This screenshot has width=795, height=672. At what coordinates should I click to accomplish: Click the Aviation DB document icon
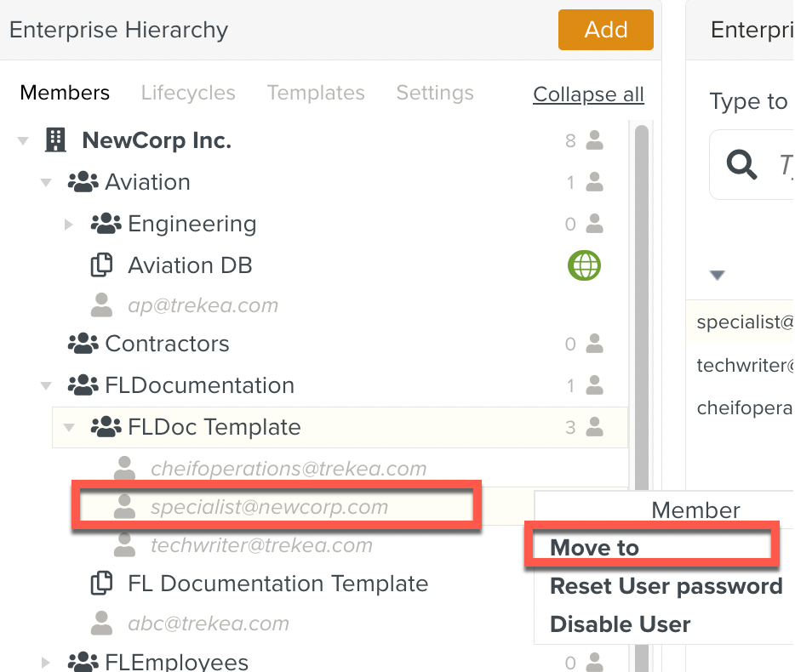(102, 265)
